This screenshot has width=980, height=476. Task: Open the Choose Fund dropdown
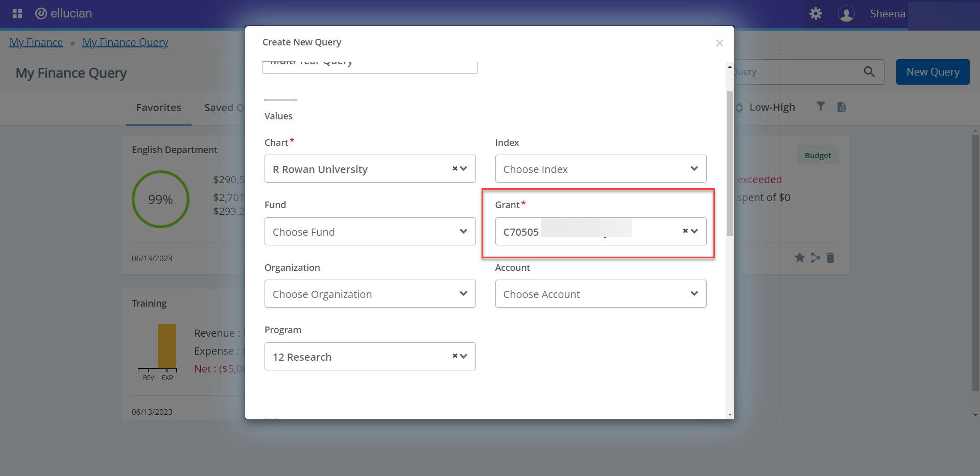point(370,232)
